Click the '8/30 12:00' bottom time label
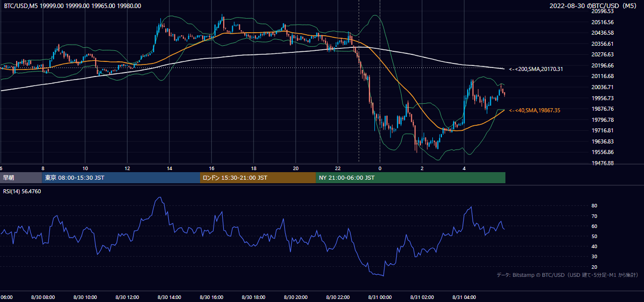 [127, 297]
